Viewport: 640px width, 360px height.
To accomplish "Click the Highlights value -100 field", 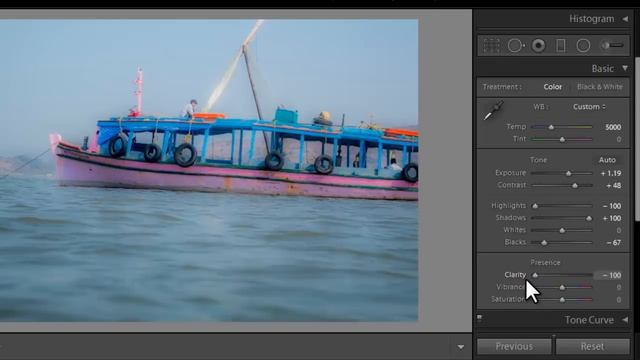I will [612, 206].
